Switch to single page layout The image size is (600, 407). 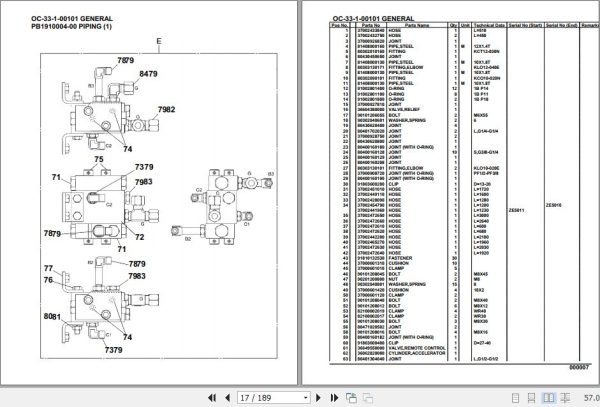[x=515, y=398]
